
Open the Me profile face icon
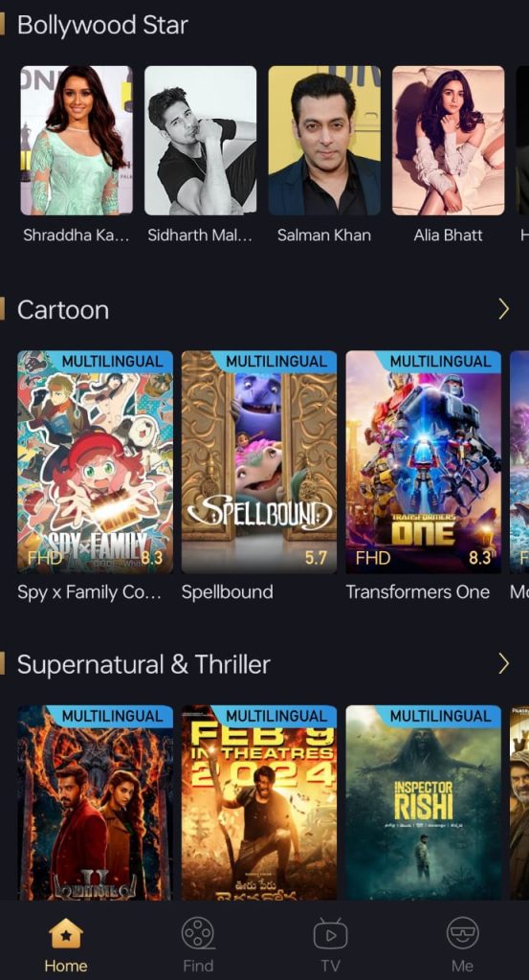[x=463, y=934]
